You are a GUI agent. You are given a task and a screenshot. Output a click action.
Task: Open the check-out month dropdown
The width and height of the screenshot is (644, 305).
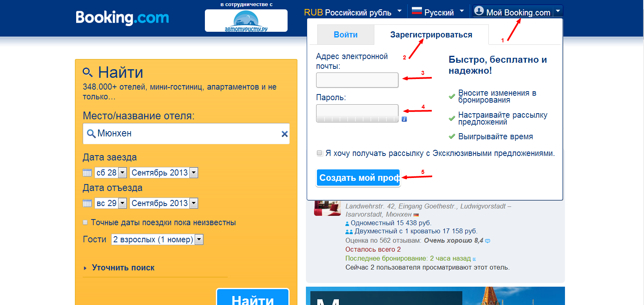(164, 203)
